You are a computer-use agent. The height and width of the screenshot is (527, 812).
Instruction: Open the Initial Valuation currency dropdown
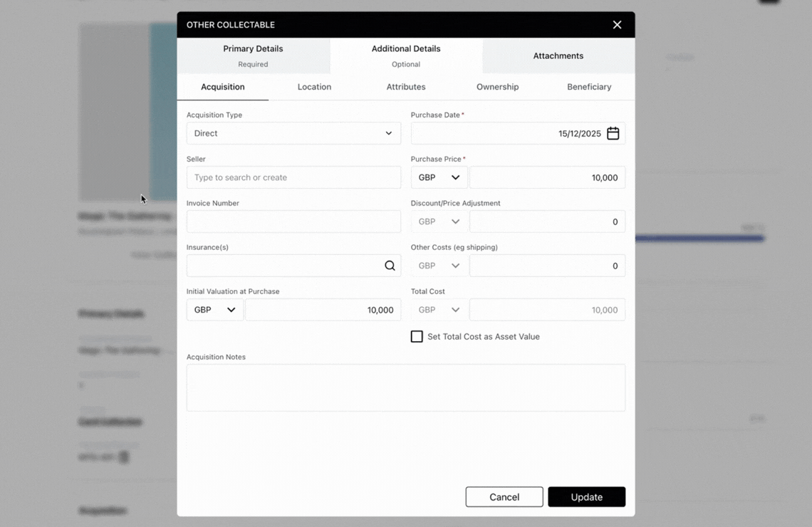[x=215, y=310]
